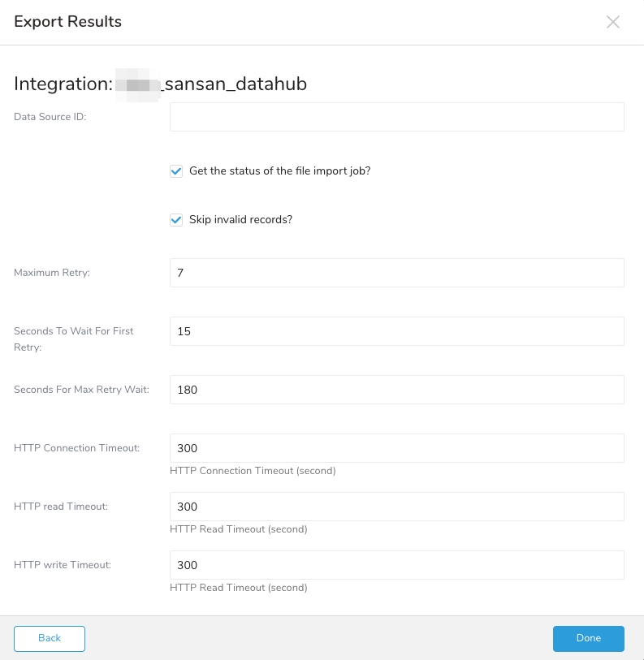This screenshot has width=644, height=660.
Task: Click the 'Get the status of the file import job?' label text
Action: (x=279, y=171)
